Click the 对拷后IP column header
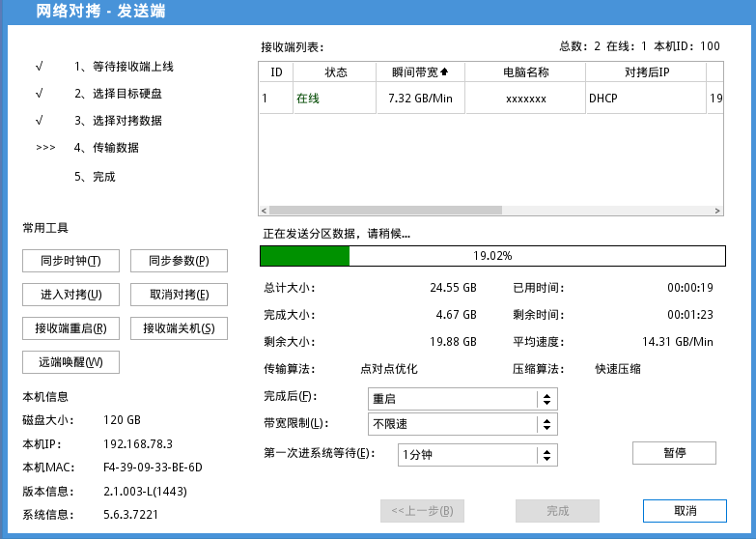Screen dimensions: 756x539 [x=646, y=72]
